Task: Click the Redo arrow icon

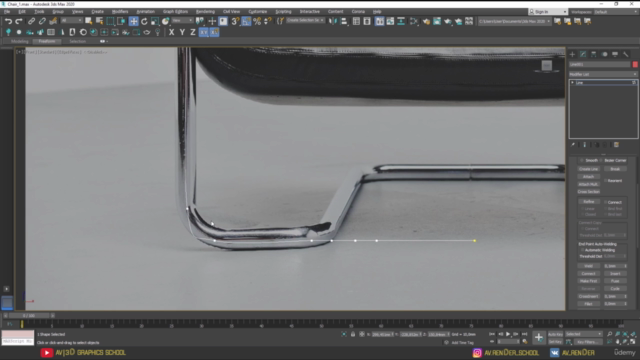Action: point(19,21)
